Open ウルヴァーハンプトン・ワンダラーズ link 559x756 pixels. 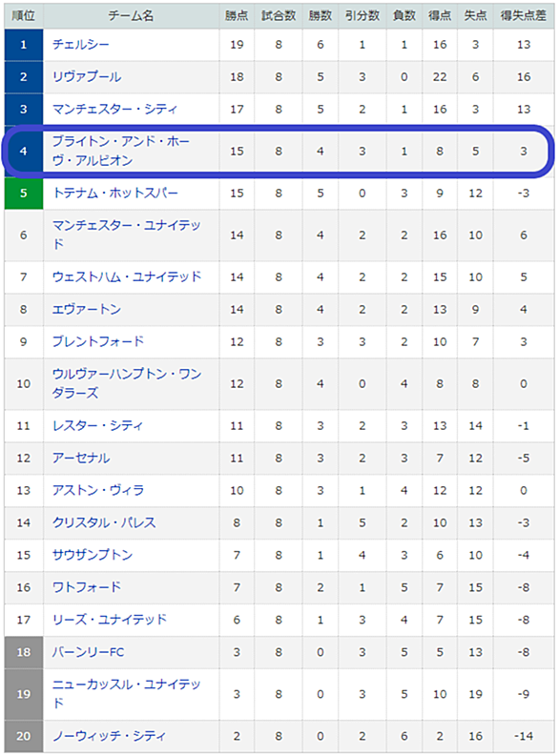click(x=126, y=383)
